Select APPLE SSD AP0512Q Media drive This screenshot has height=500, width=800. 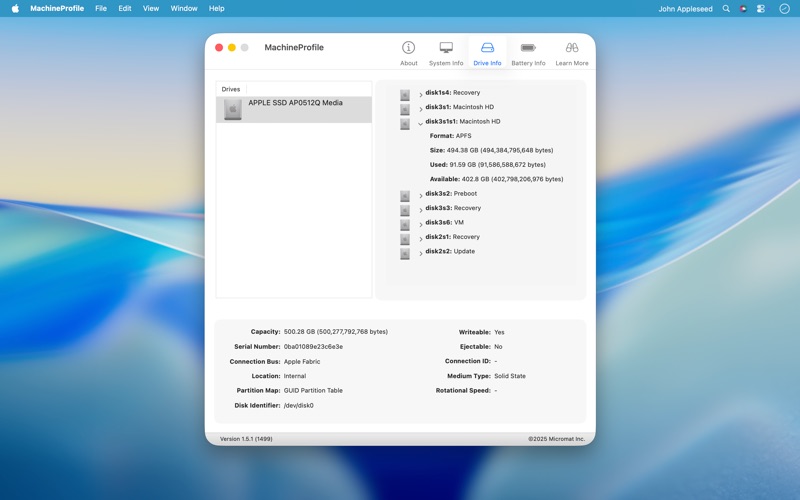(x=294, y=109)
